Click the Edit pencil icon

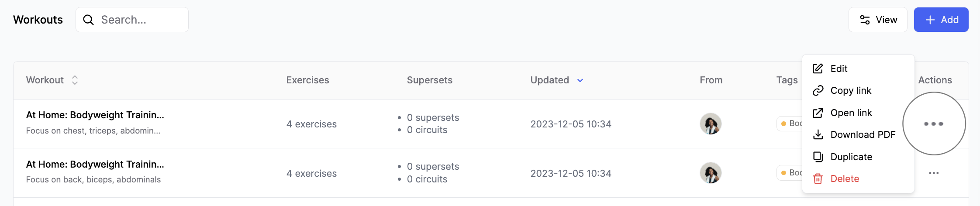click(x=818, y=69)
